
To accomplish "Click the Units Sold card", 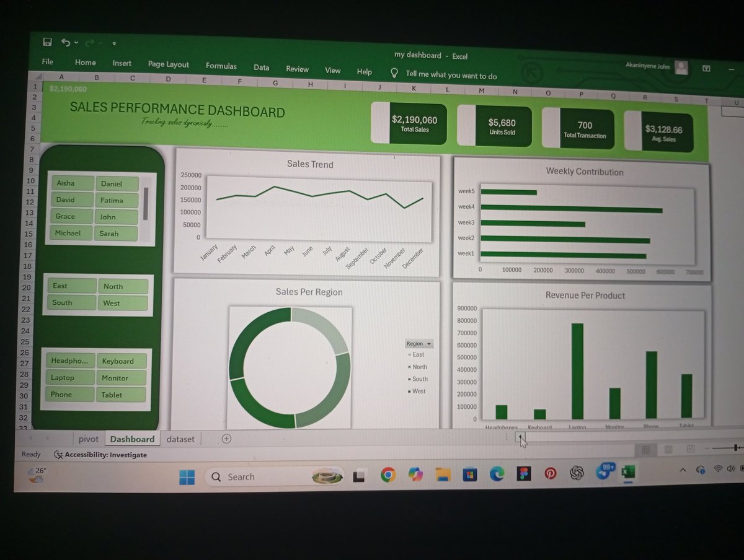I will pyautogui.click(x=495, y=126).
